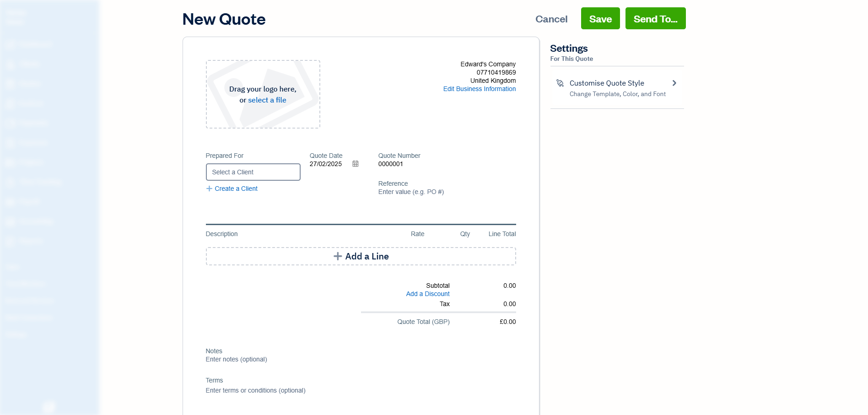This screenshot has width=868, height=415.
Task: Click the 'Drag your logo here' text
Action: pos(263,89)
